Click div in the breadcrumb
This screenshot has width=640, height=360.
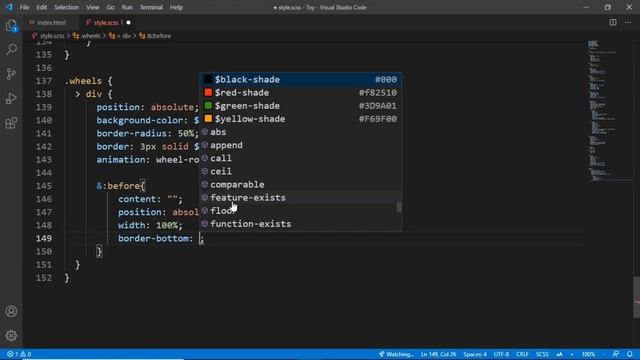pyautogui.click(x=127, y=36)
